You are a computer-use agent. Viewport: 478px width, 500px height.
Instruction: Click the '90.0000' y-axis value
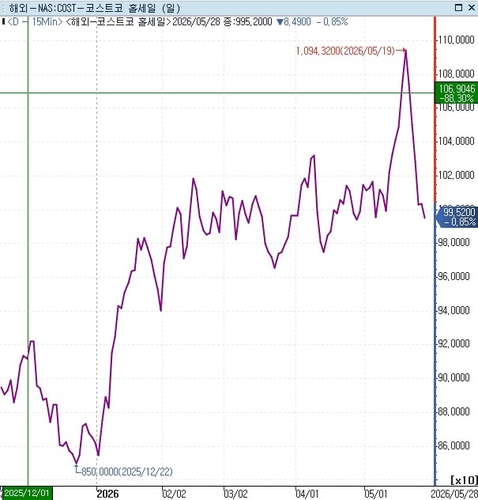pos(454,378)
